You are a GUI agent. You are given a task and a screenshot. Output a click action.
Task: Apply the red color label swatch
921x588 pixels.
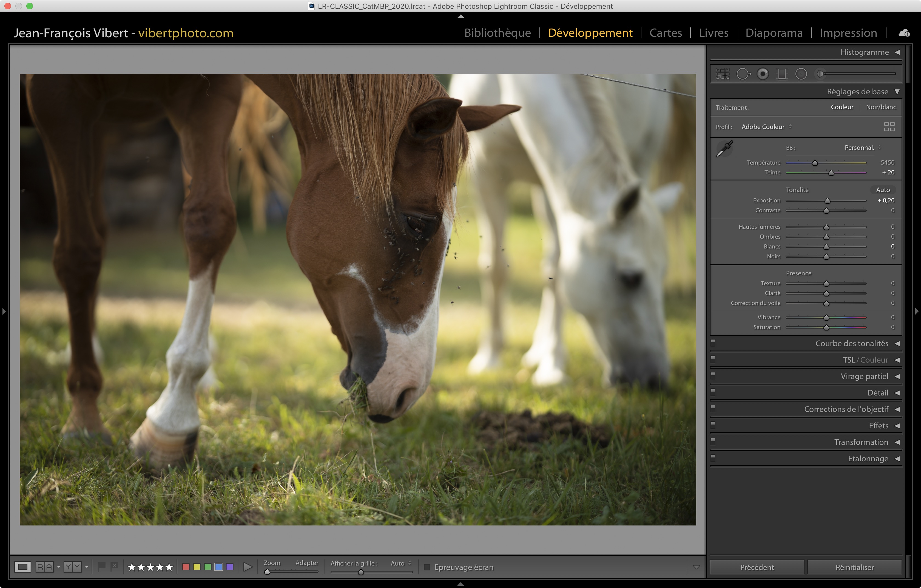tap(186, 567)
